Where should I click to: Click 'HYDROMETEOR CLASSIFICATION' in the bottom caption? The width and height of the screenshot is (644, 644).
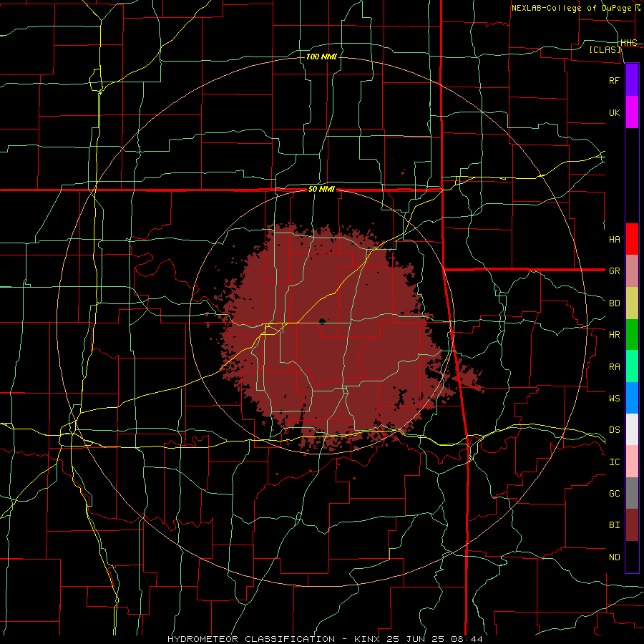point(251,639)
